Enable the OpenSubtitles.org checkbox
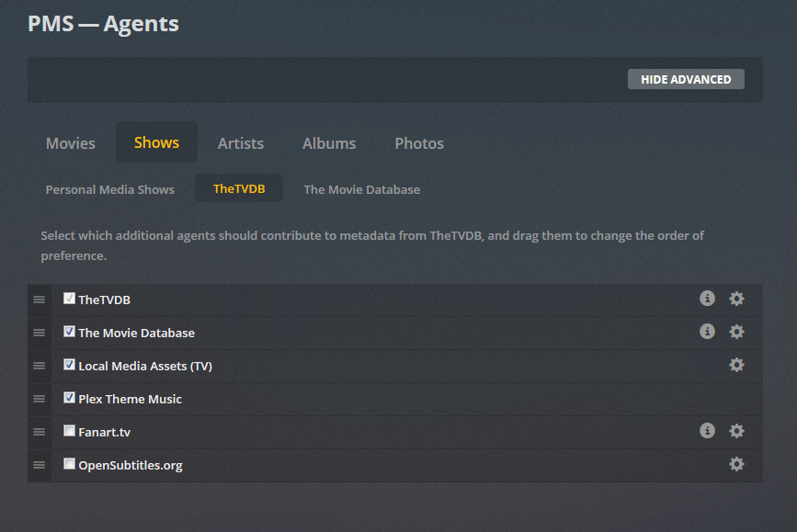This screenshot has width=797, height=532. tap(69, 464)
